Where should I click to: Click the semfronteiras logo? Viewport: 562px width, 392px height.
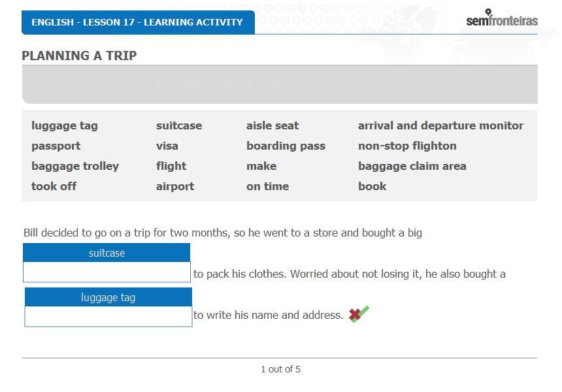[x=502, y=18]
